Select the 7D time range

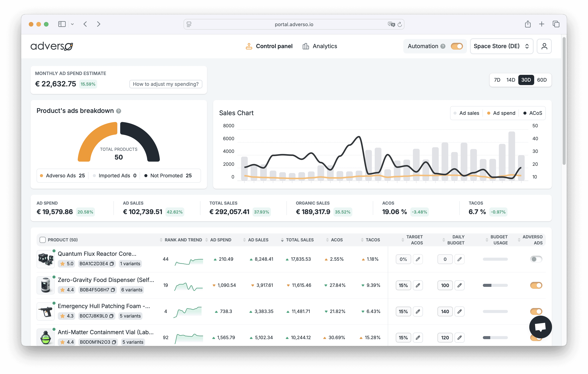[x=497, y=80]
